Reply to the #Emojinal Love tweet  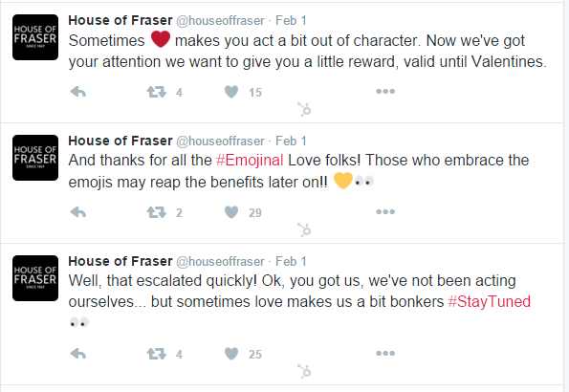click(78, 212)
